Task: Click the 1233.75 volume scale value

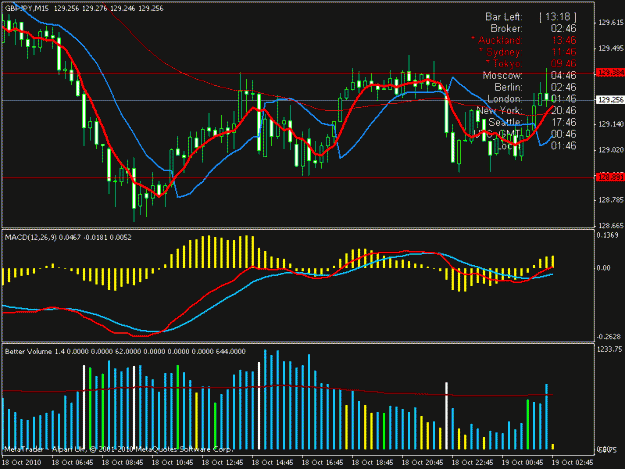Action: 609,349
